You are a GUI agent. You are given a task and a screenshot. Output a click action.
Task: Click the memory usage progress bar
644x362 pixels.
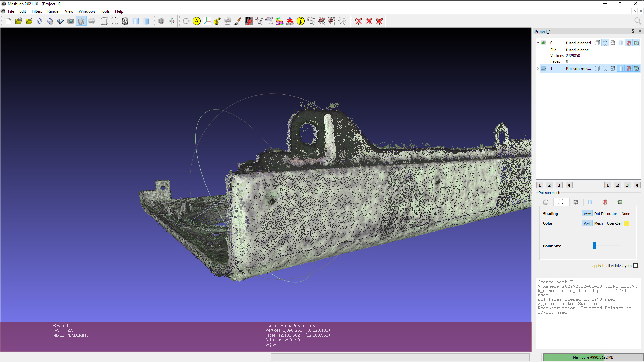point(593,357)
